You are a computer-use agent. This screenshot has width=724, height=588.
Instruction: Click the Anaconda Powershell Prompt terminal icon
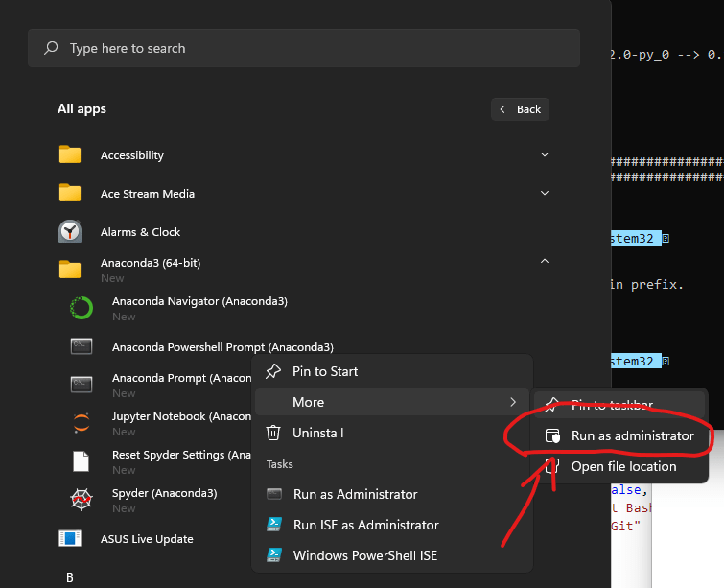(82, 346)
